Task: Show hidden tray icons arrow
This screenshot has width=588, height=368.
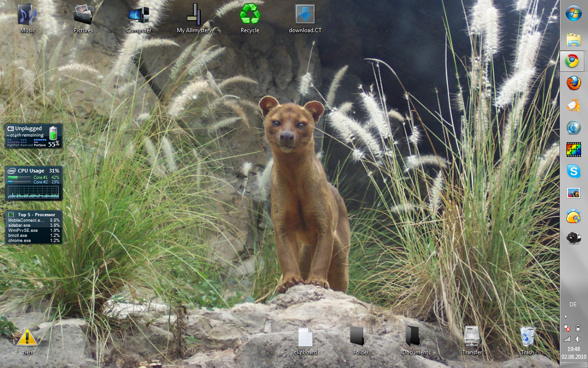Action: click(565, 316)
